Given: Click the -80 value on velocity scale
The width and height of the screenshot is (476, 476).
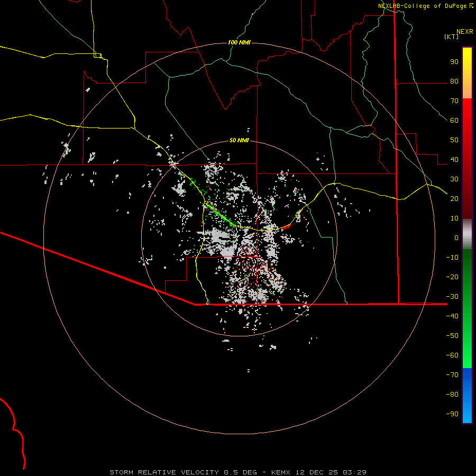Looking at the screenshot, I should (x=452, y=395).
